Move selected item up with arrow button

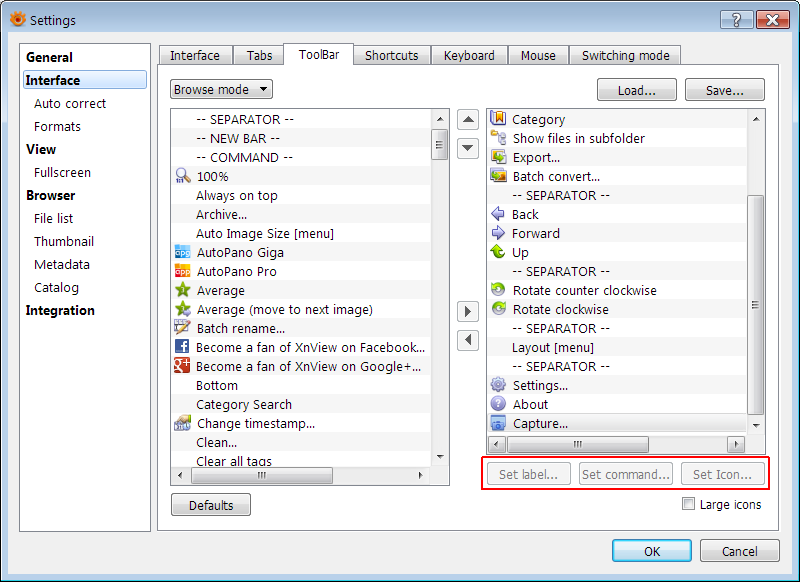point(468,120)
